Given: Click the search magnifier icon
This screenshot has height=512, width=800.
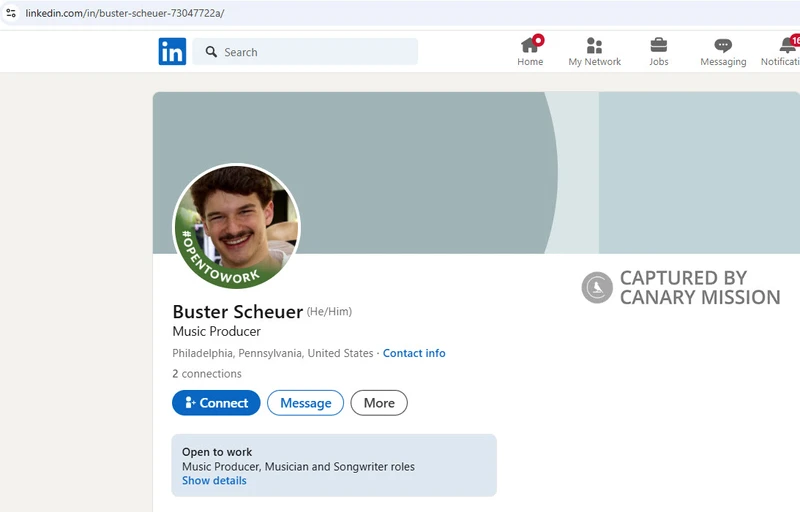Looking at the screenshot, I should [211, 52].
